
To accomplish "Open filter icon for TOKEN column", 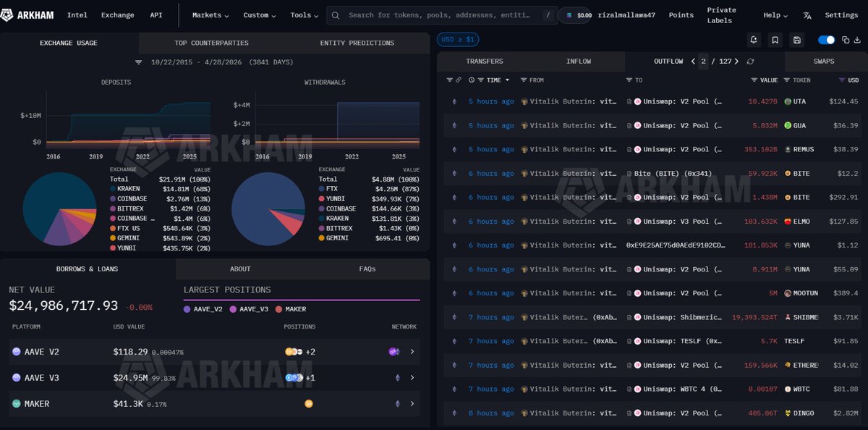I will [x=787, y=80].
